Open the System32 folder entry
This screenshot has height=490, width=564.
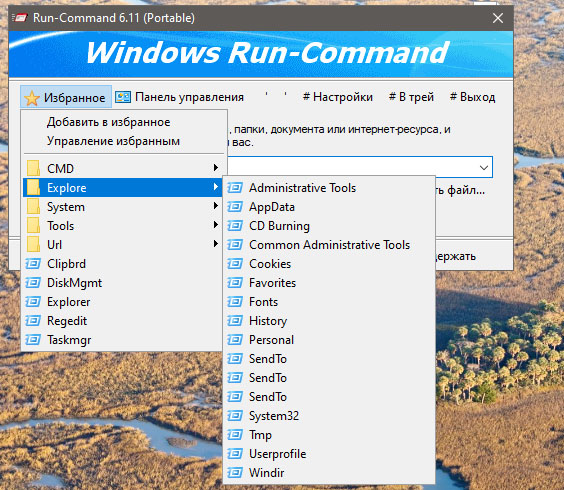coord(329,416)
